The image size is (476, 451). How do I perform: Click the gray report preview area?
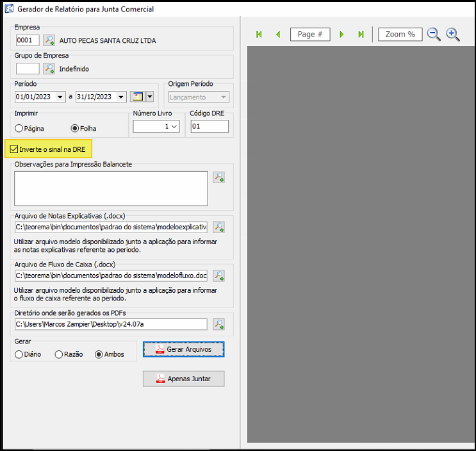[x=361, y=244]
